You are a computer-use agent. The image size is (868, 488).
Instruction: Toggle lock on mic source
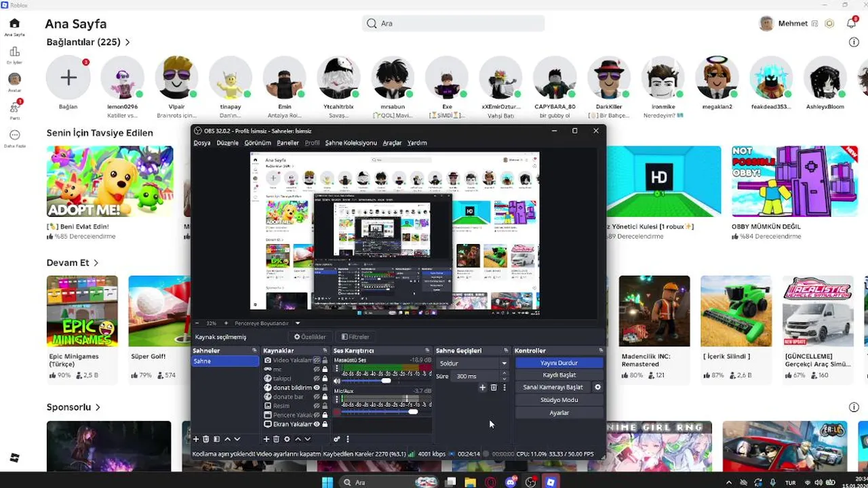[325, 369]
